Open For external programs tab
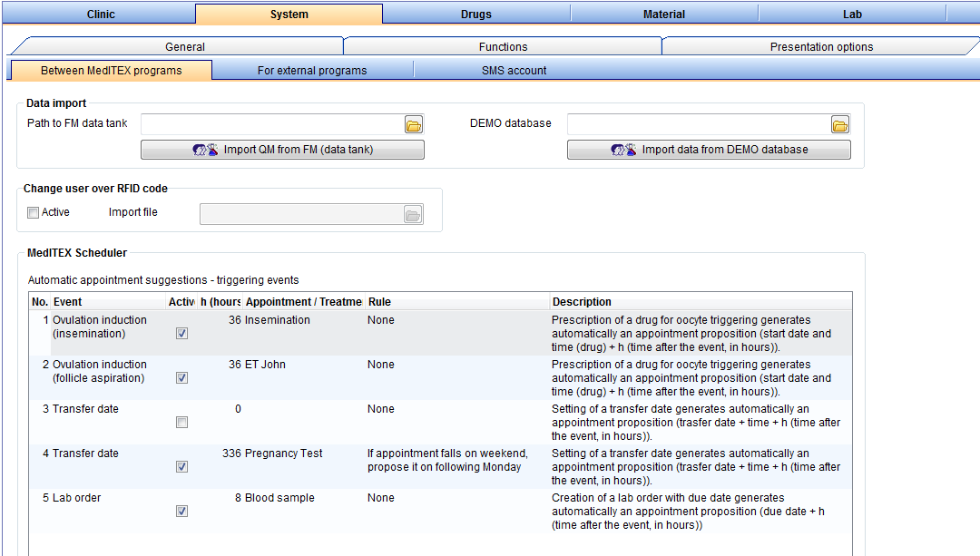The width and height of the screenshot is (980, 556). [312, 71]
